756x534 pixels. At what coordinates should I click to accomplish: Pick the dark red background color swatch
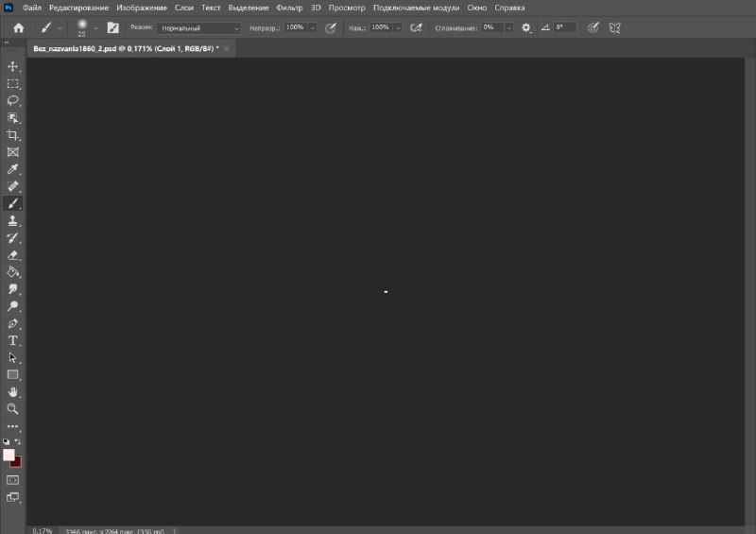point(17,463)
